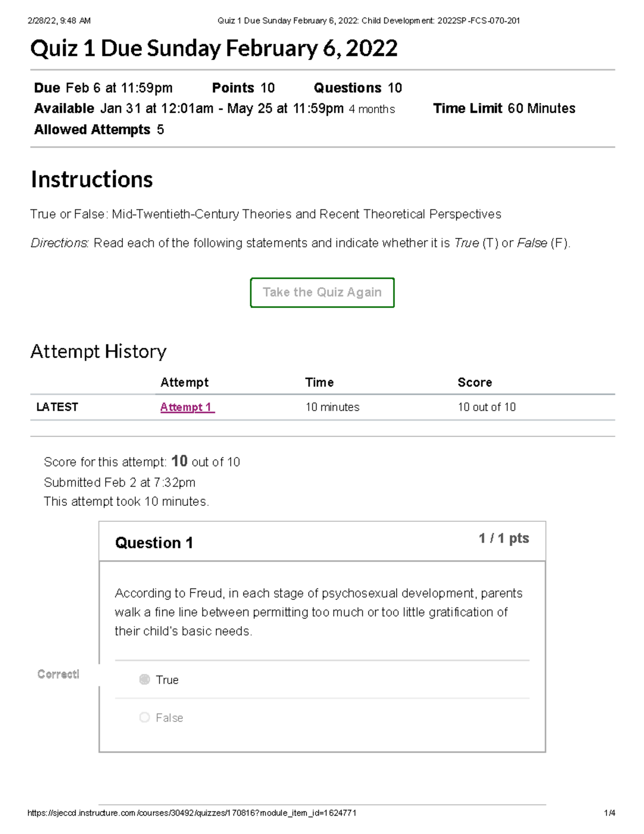Open the Attempt 1 link
The width and height of the screenshot is (644, 834).
pos(187,407)
